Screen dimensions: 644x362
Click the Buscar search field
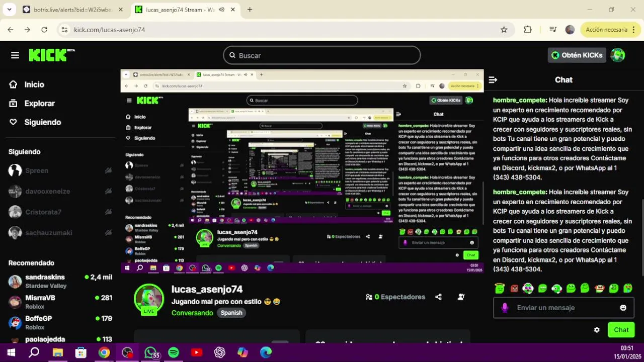pos(322,55)
